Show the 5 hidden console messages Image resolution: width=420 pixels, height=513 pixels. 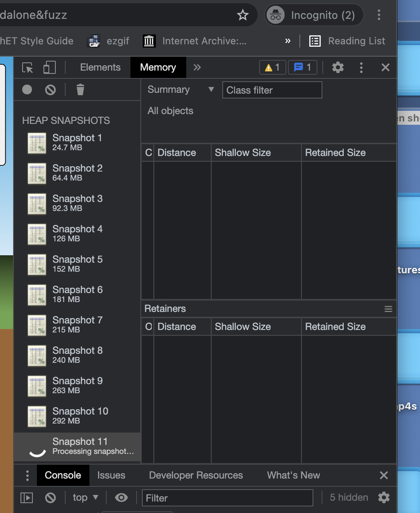(348, 497)
